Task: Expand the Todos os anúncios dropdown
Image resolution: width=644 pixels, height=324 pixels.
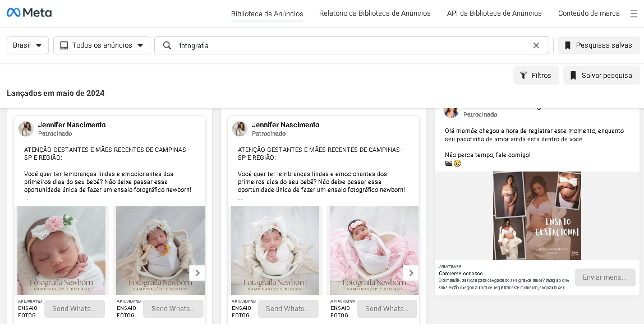Action: (x=102, y=45)
